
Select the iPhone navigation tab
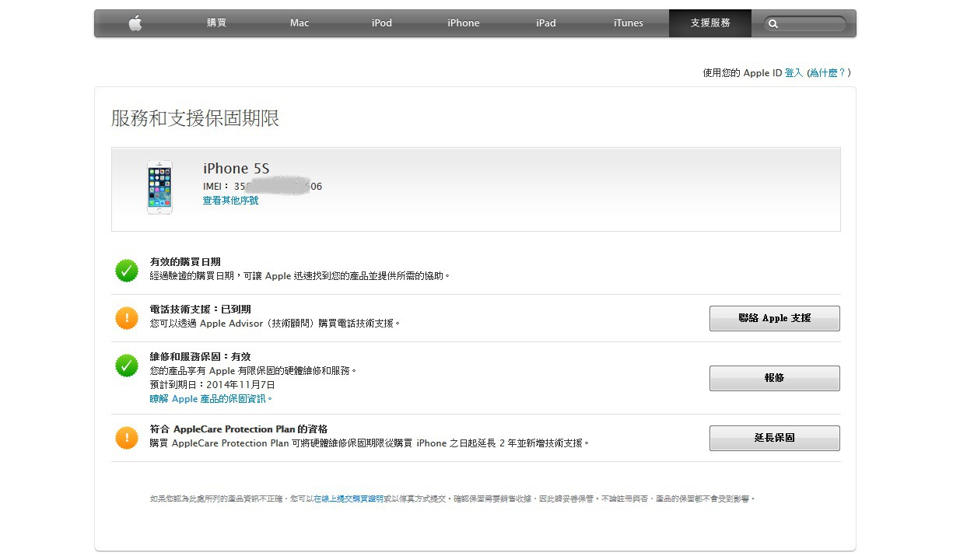tap(464, 23)
